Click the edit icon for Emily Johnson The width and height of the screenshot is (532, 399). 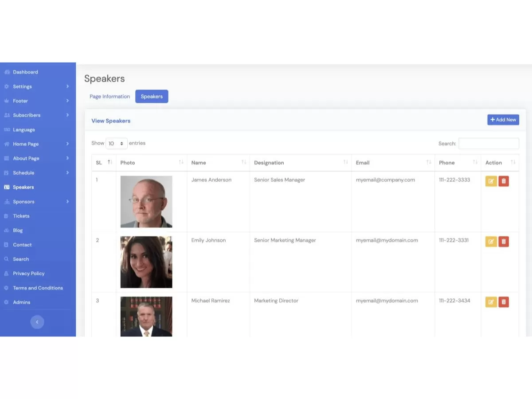[x=491, y=242]
